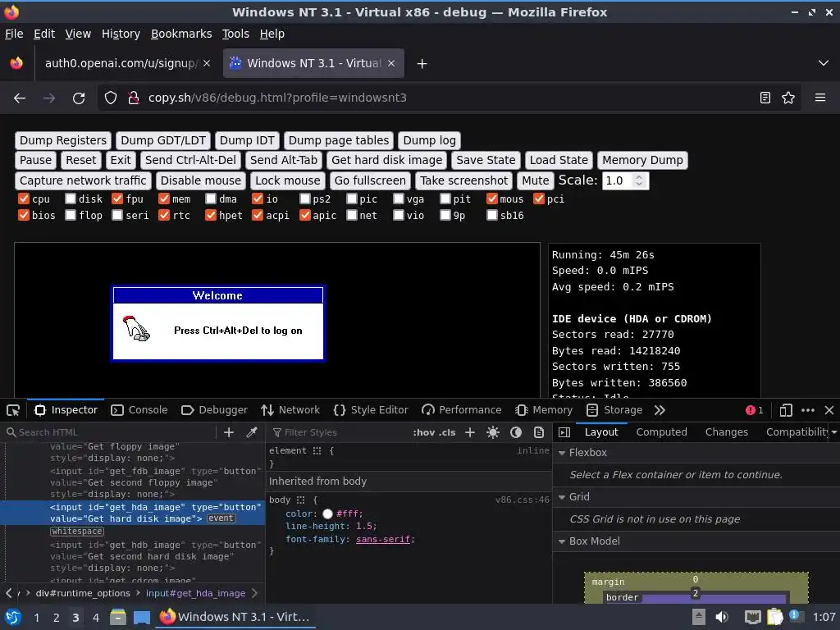The height and width of the screenshot is (630, 840).
Task: Enable the vga log checkbox
Action: tap(398, 199)
